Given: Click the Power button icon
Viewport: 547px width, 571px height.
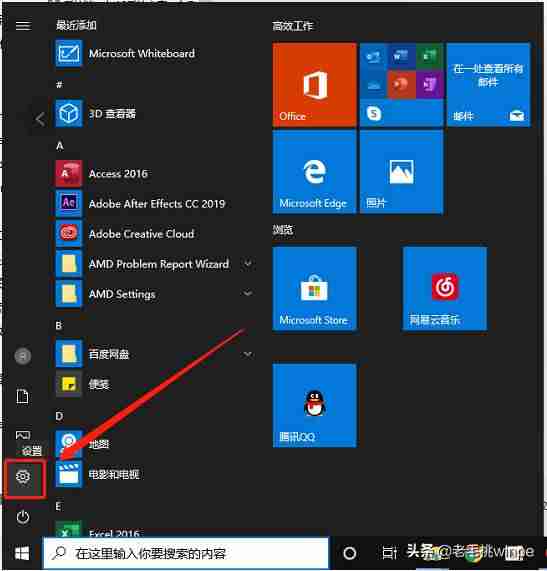Looking at the screenshot, I should 23,517.
